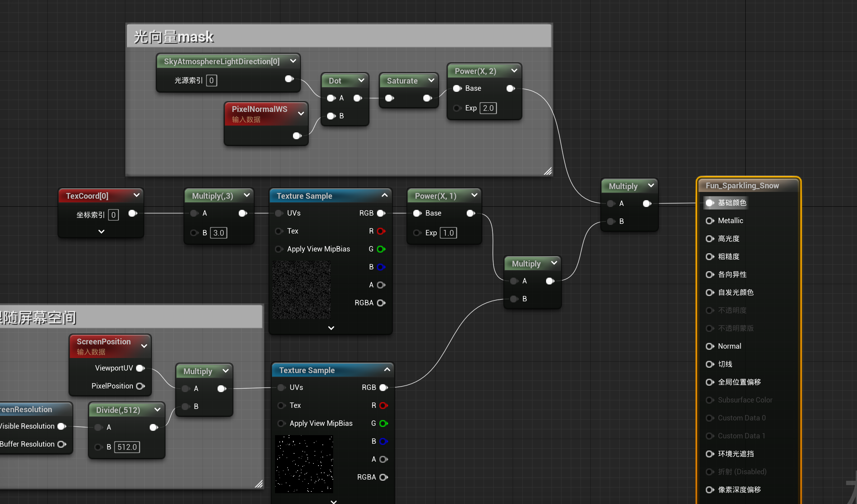Click blue B output pin on lower Texture Sample

(x=383, y=441)
